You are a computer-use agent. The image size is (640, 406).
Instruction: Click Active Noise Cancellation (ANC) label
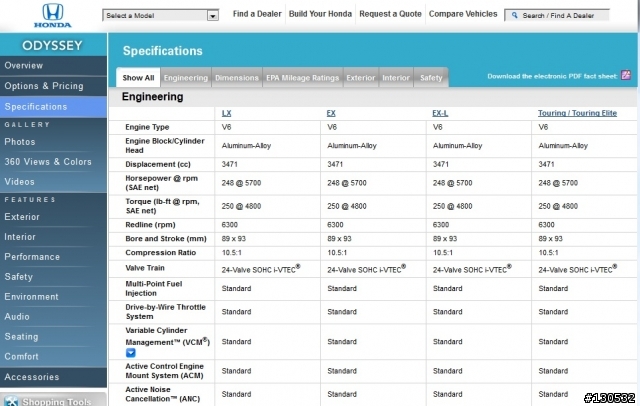point(163,394)
